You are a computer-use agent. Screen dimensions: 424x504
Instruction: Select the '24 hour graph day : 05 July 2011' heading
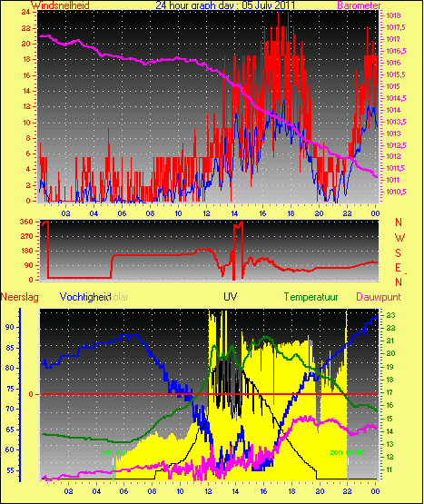[225, 5]
